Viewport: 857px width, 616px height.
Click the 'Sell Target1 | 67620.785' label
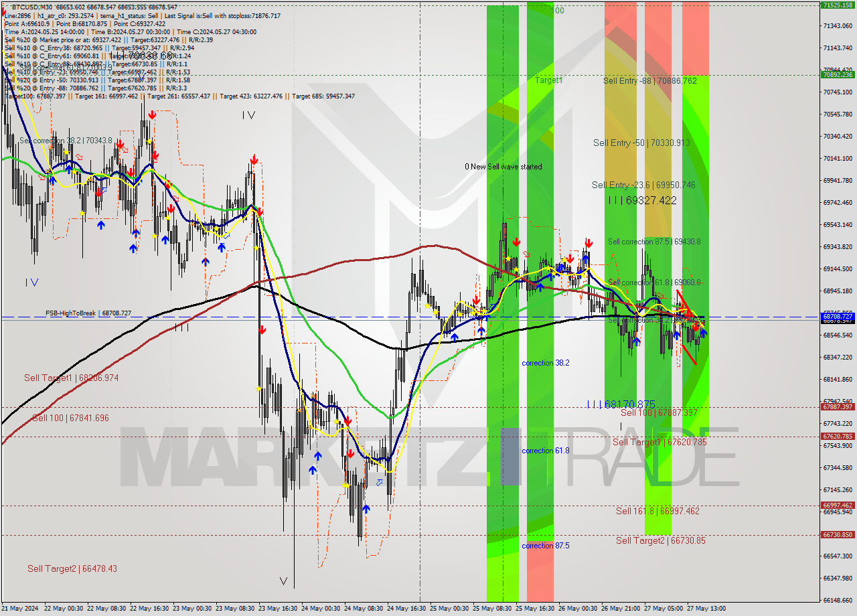[x=659, y=442]
